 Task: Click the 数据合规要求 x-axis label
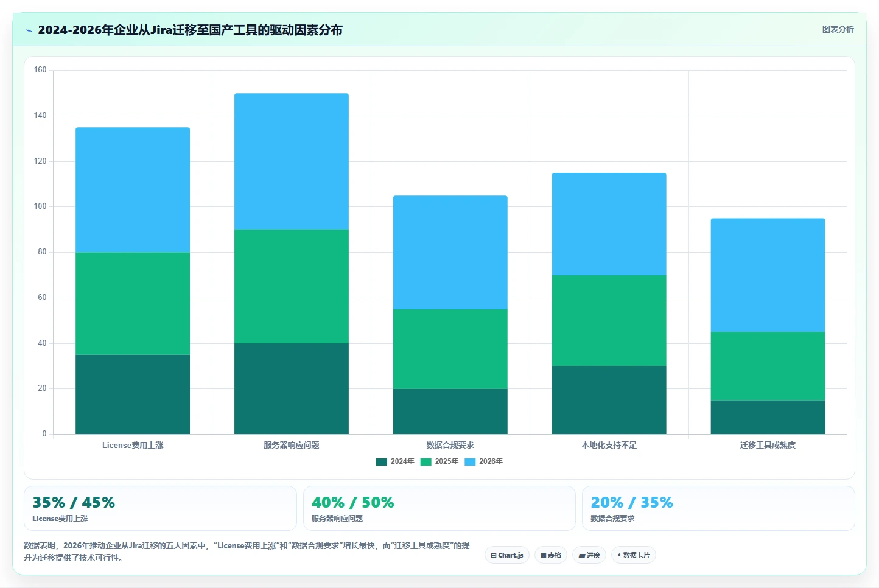pos(450,445)
